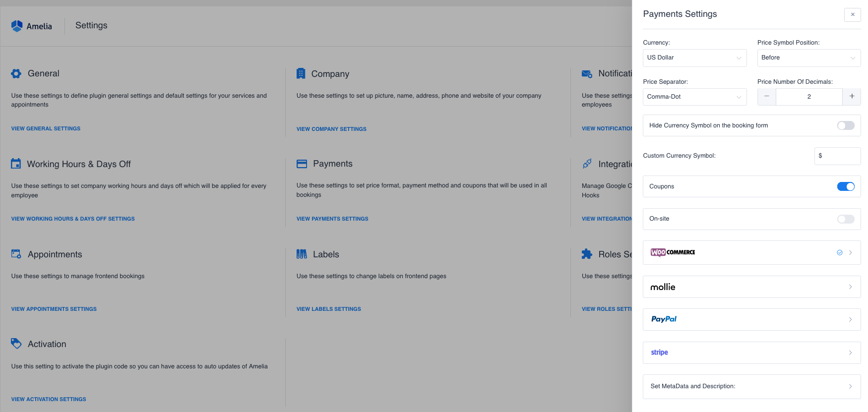Screen dimensions: 868x412
Task: Decrease the Price Number Of Decimals
Action: (767, 97)
